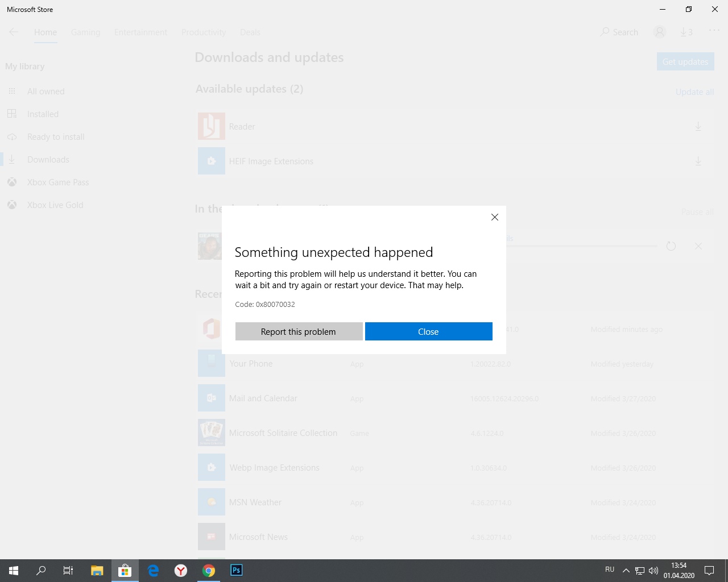Open taskbar search magnifier
Viewport: 728px width, 582px height.
[41, 571]
